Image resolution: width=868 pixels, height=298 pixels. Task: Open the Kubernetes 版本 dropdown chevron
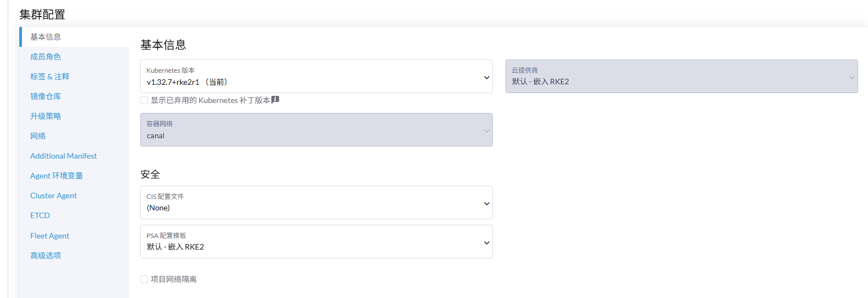tap(487, 78)
